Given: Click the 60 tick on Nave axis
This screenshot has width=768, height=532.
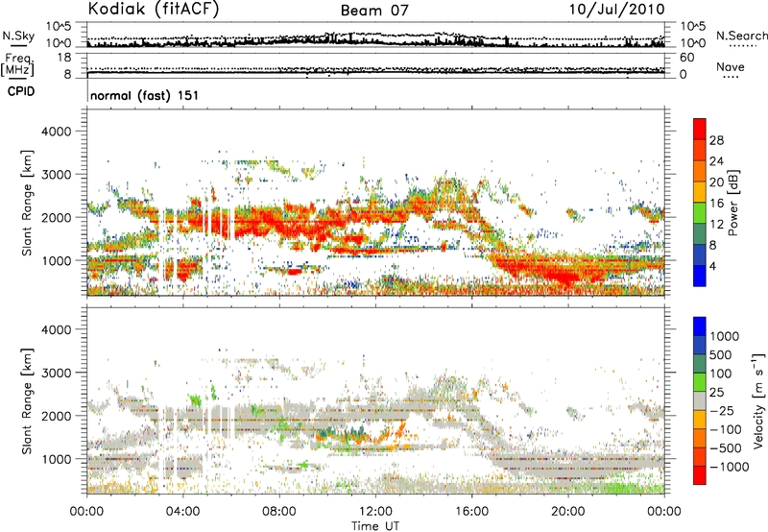Looking at the screenshot, I should pyautogui.click(x=687, y=58).
